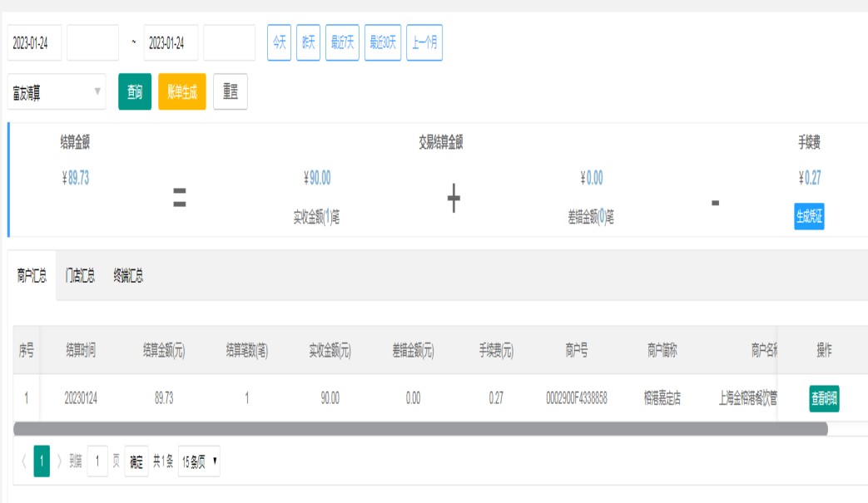Select the 昨天 date shortcut
868x503 pixels.
point(308,43)
